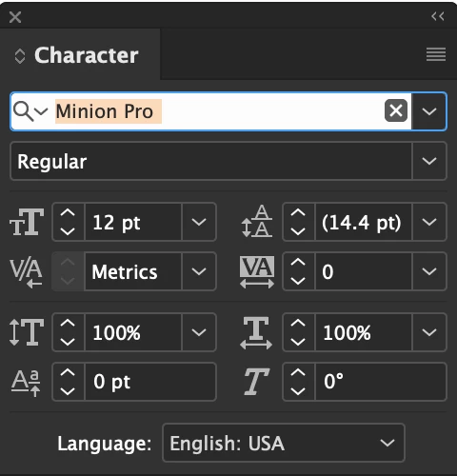
Task: Expand the font family dropdown arrow
Action: click(429, 111)
